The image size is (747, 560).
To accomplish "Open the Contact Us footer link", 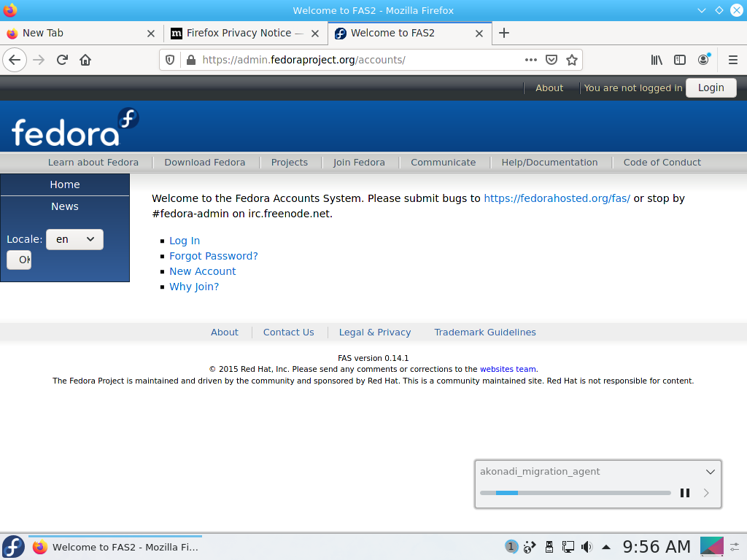I will click(289, 332).
